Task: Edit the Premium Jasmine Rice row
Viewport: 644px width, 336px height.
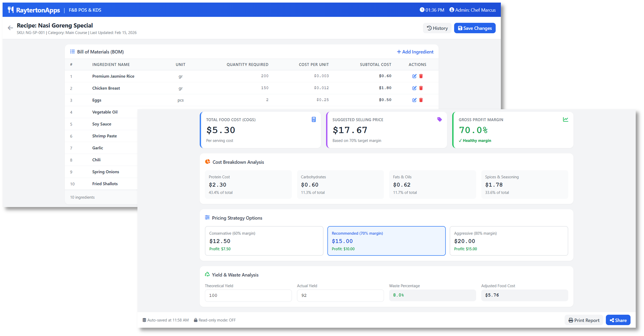Action: click(x=414, y=76)
